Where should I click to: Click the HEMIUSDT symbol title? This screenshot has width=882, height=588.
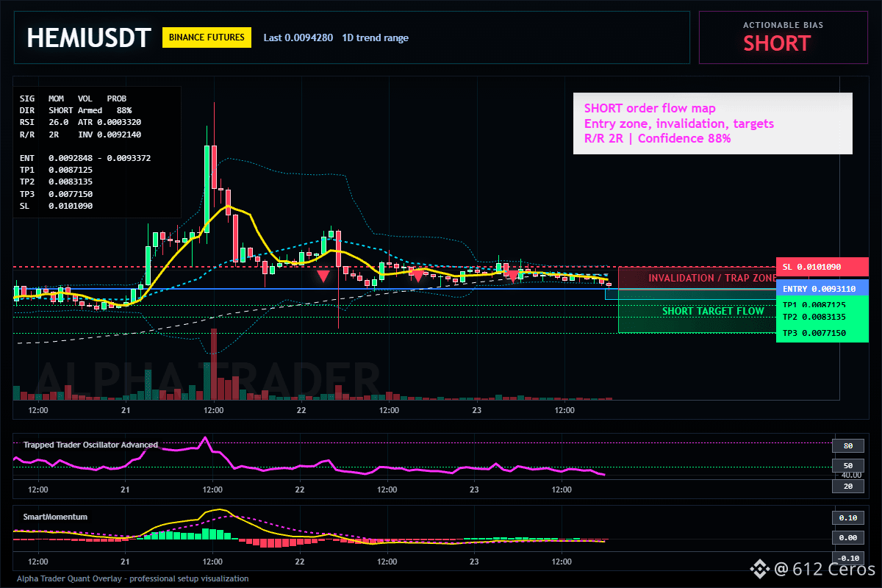pyautogui.click(x=89, y=37)
